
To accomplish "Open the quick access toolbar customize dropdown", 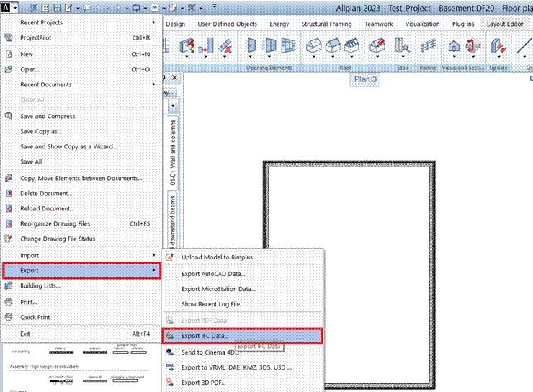I will point(214,6).
